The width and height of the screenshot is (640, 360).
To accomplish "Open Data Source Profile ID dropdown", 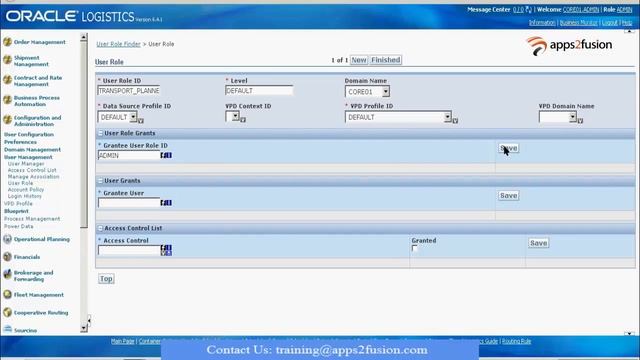I will point(133,117).
